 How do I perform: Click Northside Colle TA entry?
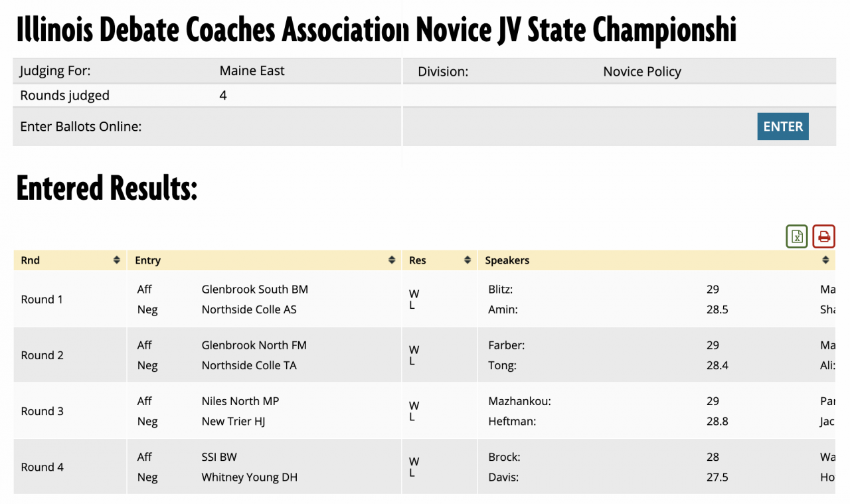point(249,365)
